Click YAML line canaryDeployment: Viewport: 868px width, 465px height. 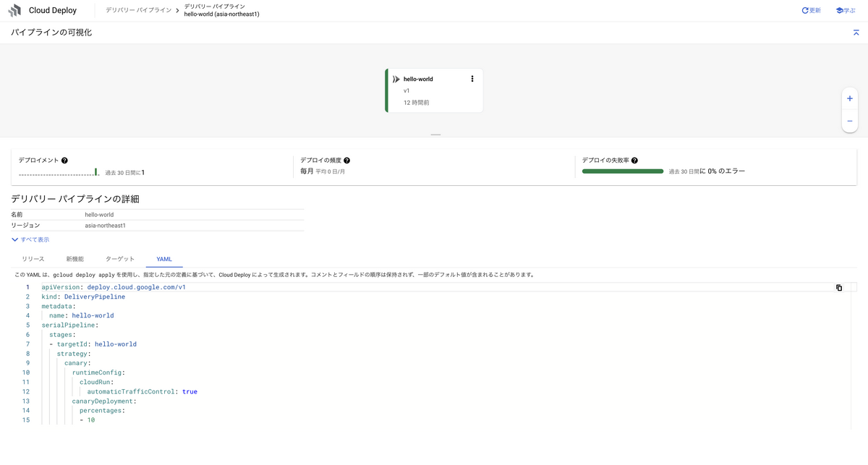[x=104, y=401]
